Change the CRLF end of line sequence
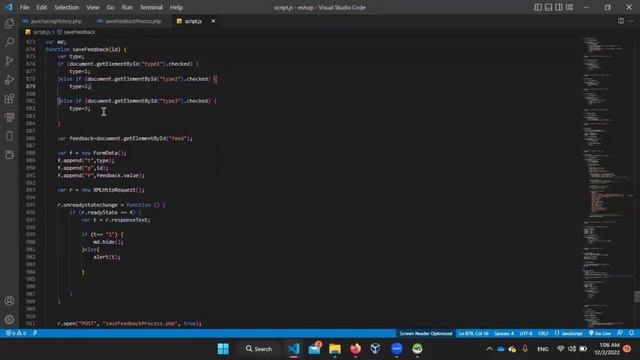 (543, 333)
